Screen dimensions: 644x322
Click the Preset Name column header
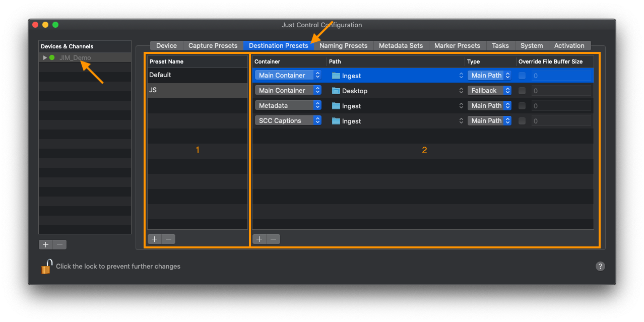pyautogui.click(x=198, y=61)
